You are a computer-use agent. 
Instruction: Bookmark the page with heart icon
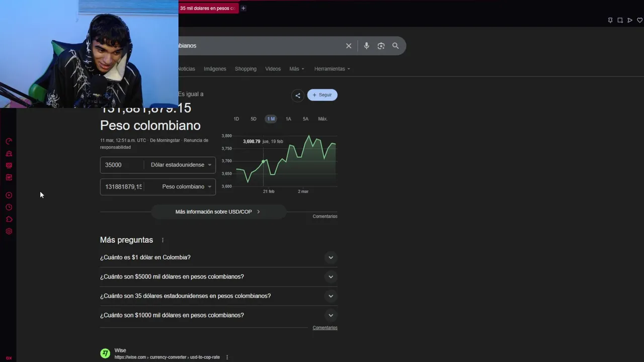[640, 20]
